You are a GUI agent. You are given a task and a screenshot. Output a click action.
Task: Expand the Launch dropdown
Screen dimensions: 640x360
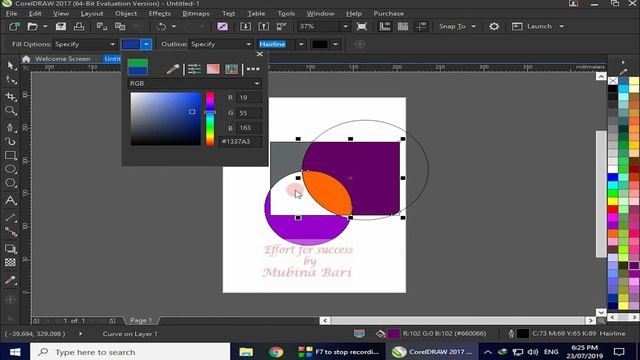(x=562, y=27)
